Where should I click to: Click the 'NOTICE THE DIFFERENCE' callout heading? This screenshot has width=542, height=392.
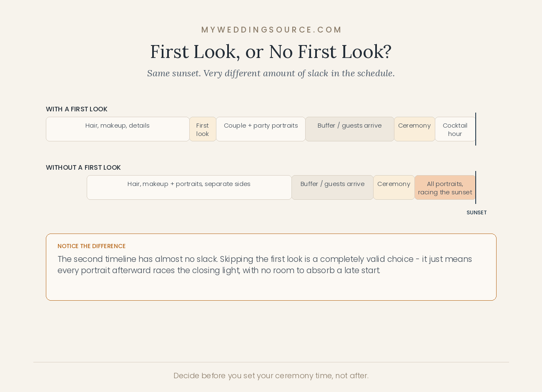click(92, 246)
